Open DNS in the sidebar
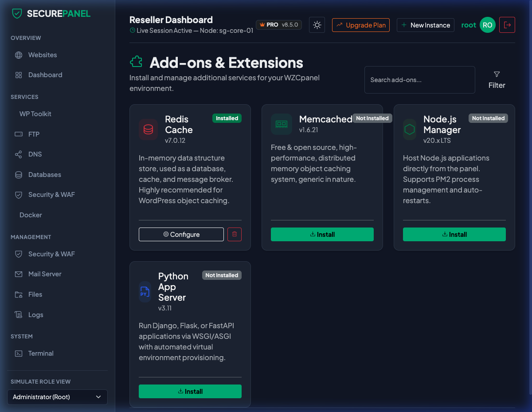 point(35,154)
